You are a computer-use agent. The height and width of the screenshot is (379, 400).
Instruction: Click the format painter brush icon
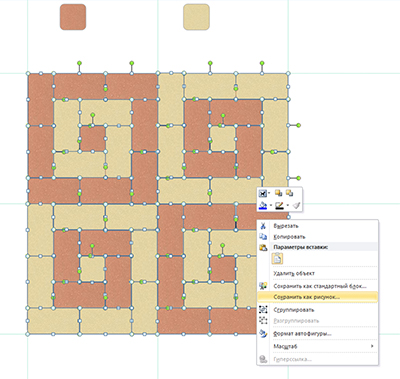(297, 206)
